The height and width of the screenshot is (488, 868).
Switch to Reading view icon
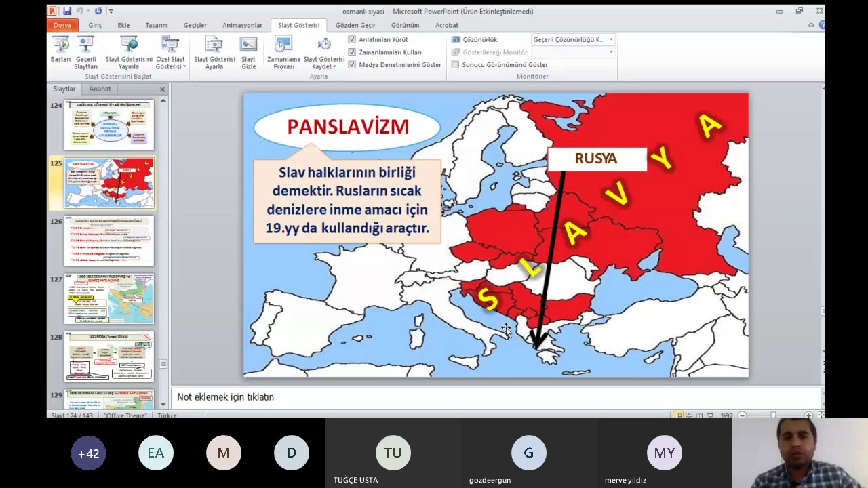[x=700, y=415]
